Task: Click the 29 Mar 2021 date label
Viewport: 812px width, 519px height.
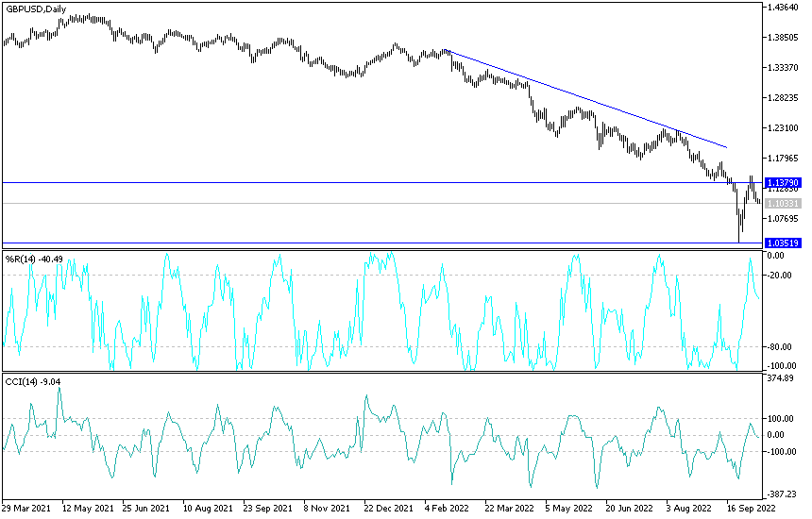Action: (26, 508)
